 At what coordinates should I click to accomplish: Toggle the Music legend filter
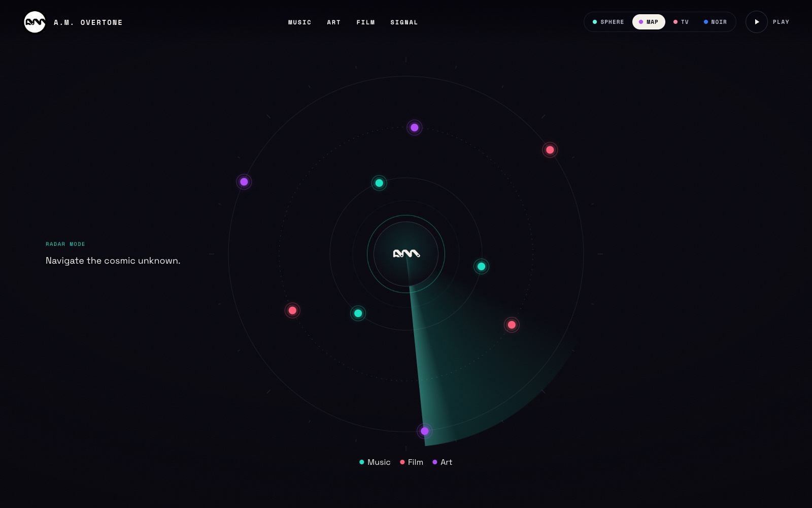[375, 462]
